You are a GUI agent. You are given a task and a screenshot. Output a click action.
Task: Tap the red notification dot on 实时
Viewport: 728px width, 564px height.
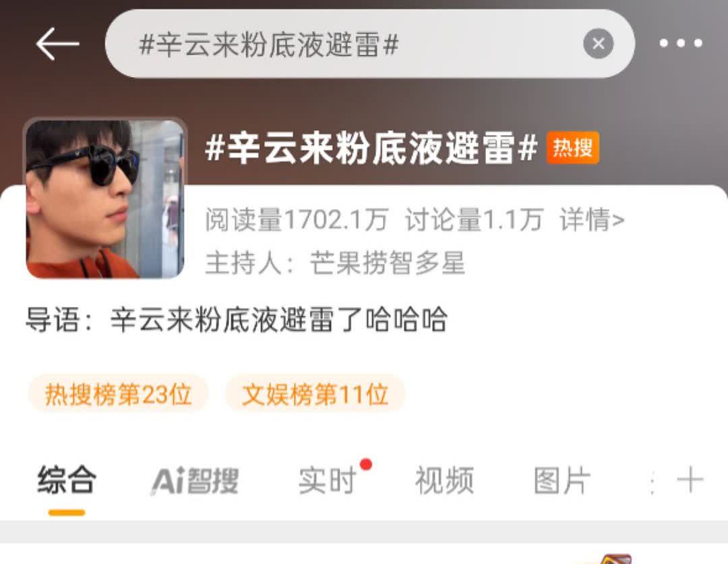366,464
